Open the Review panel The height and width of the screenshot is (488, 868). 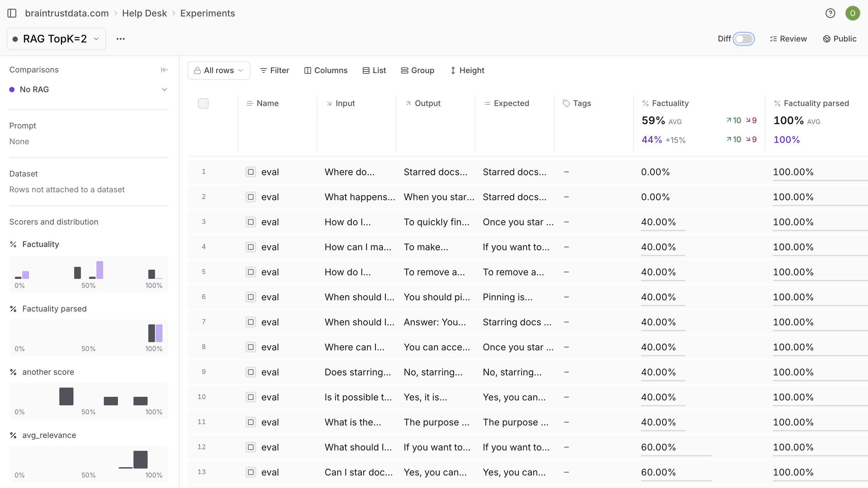tap(788, 39)
